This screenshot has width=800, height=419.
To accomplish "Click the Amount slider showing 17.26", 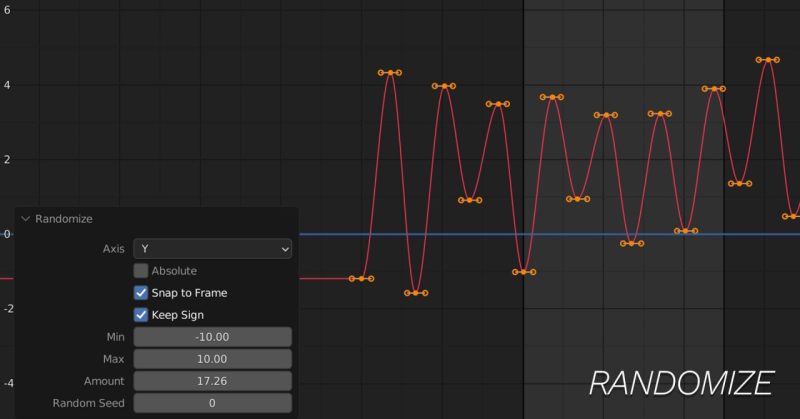I will coord(212,381).
